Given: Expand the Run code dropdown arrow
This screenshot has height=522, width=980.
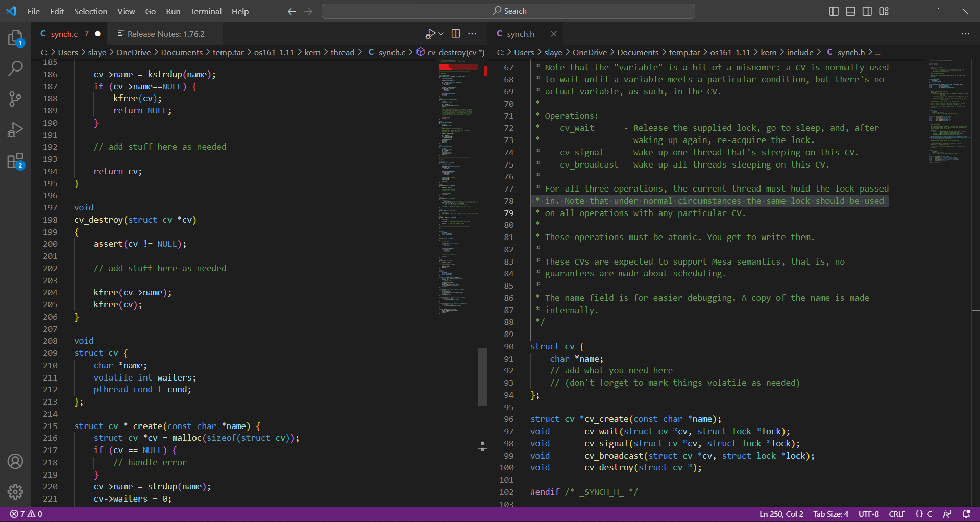Looking at the screenshot, I should (x=441, y=34).
